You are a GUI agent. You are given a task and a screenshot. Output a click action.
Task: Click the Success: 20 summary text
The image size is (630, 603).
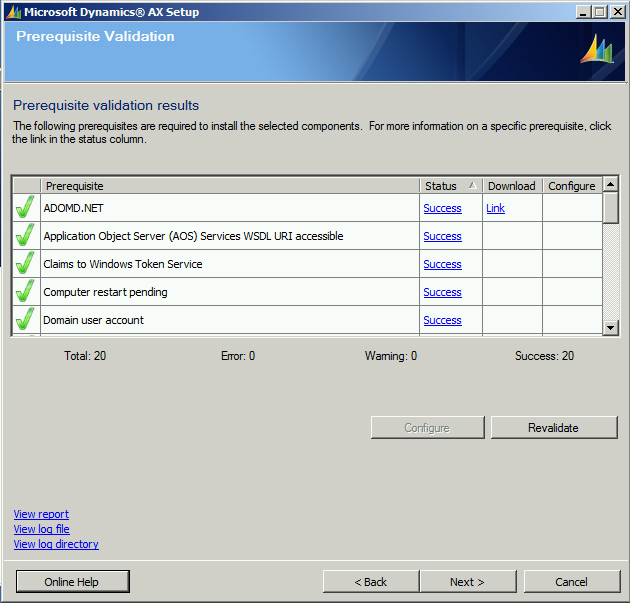click(x=544, y=356)
